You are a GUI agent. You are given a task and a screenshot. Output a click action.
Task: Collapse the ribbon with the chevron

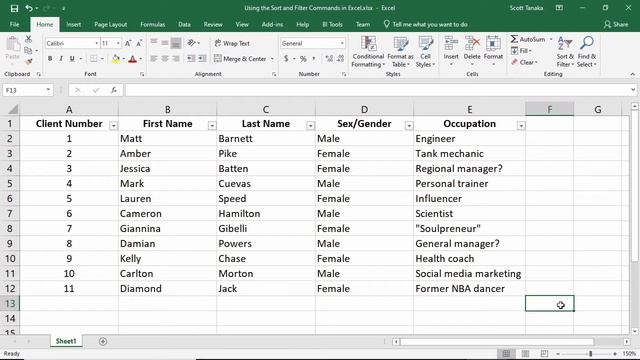coord(632,74)
